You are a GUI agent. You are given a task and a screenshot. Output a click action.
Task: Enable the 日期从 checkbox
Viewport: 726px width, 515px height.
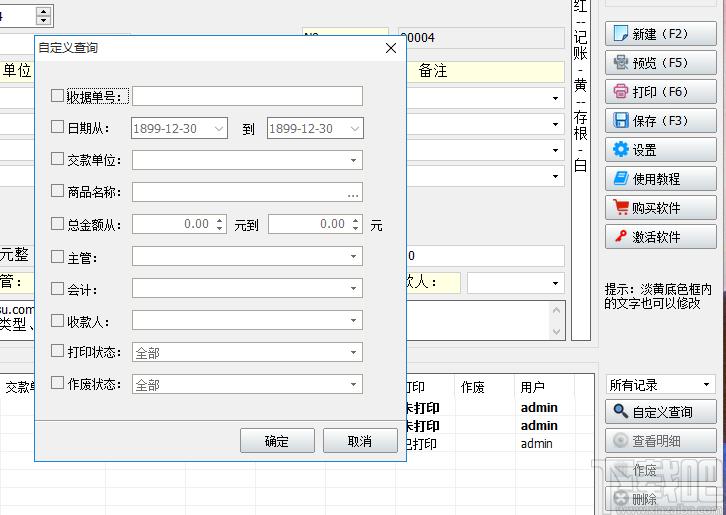click(57, 127)
